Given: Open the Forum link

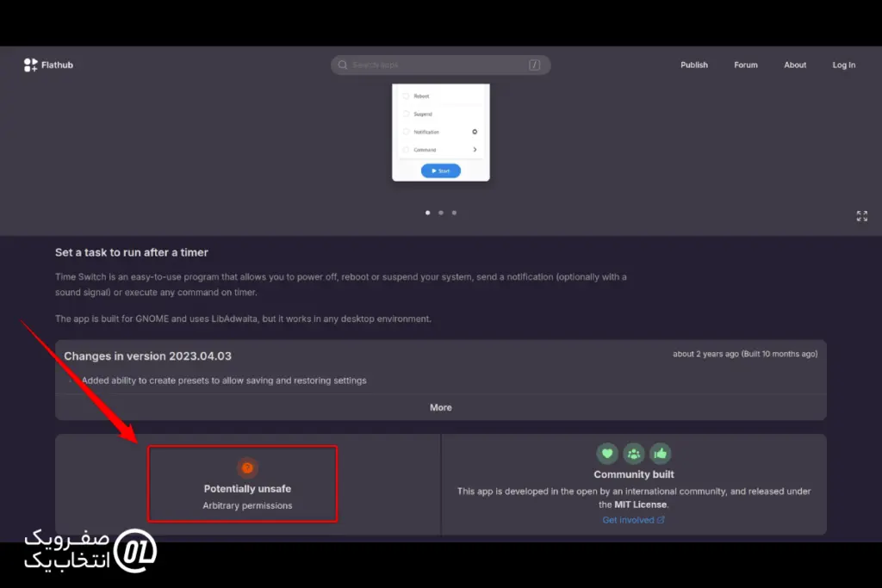Looking at the screenshot, I should pyautogui.click(x=746, y=65).
